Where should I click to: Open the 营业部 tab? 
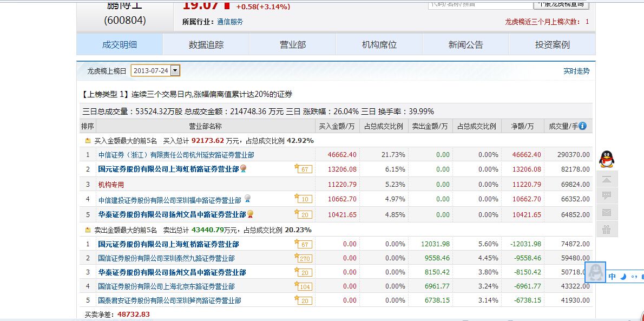pos(293,44)
